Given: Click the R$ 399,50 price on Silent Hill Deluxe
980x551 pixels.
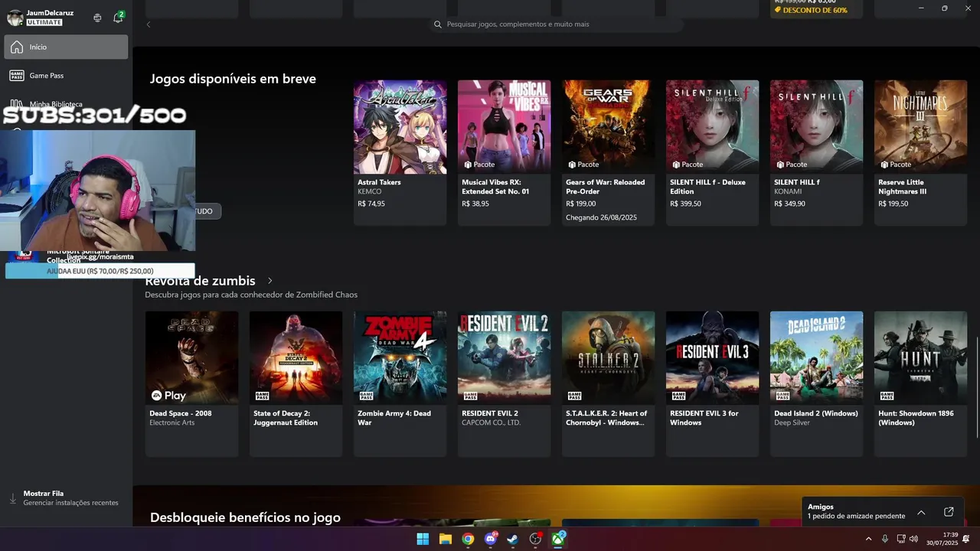Looking at the screenshot, I should coord(685,204).
